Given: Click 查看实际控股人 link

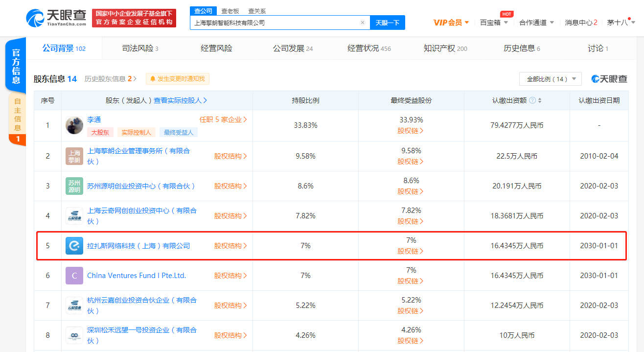Looking at the screenshot, I should [x=181, y=100].
